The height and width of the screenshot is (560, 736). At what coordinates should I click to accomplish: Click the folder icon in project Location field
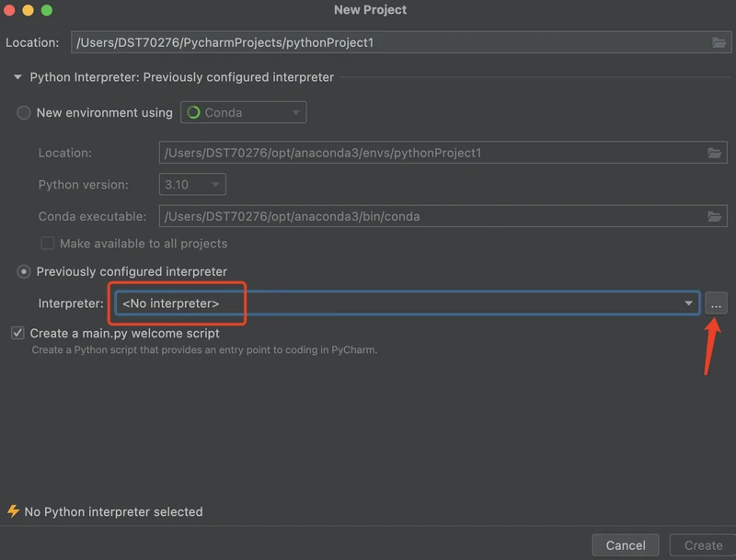[719, 42]
